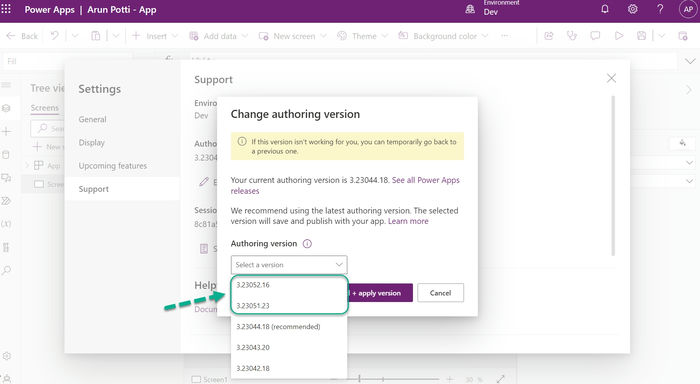Open the tree view hamburger icon
Screen dimensions: 700x384
[x=6, y=85]
